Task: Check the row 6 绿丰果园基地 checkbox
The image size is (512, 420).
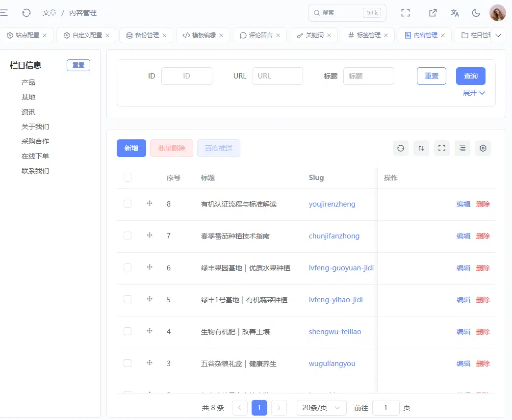Action: click(128, 267)
